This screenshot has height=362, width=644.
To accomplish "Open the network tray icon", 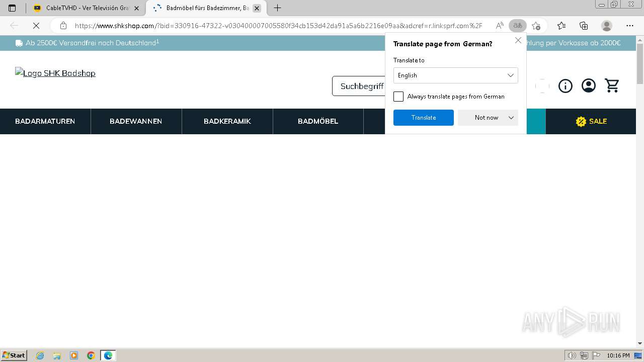I will [x=584, y=355].
